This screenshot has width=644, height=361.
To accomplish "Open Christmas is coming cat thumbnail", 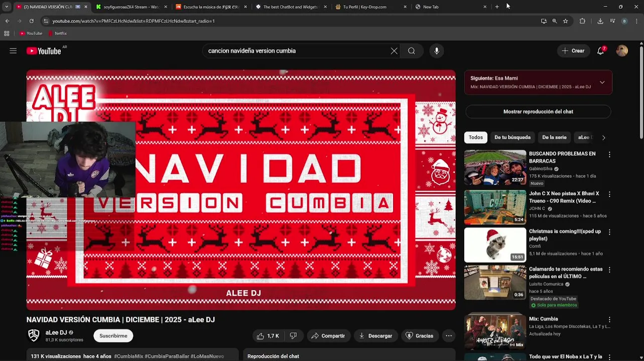I will pos(495,245).
